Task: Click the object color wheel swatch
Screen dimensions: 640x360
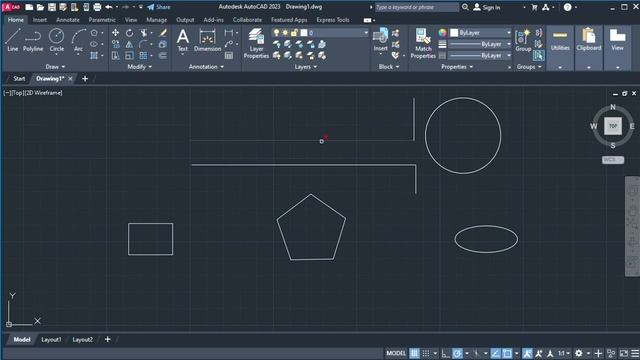Action: (442, 33)
